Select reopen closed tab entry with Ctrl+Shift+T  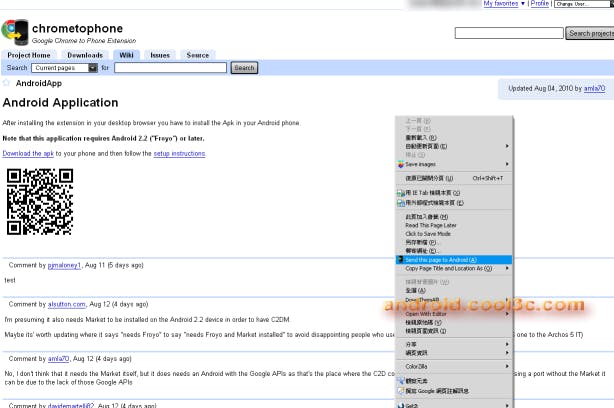[x=454, y=178]
